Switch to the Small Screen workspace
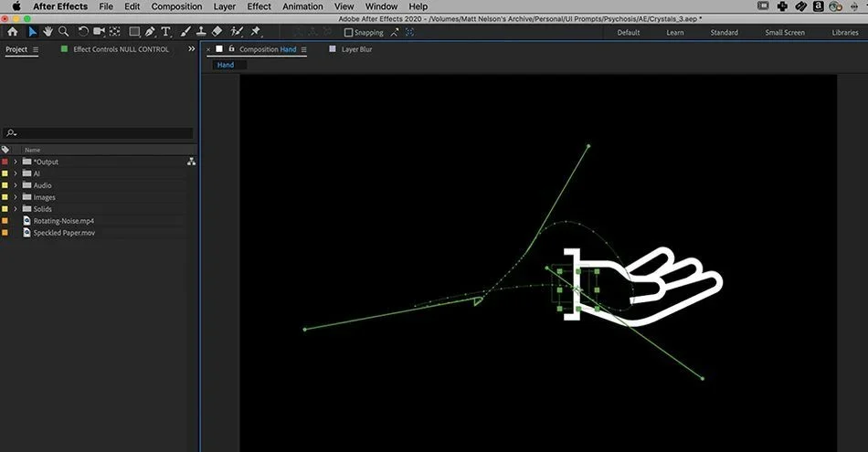 pos(785,33)
